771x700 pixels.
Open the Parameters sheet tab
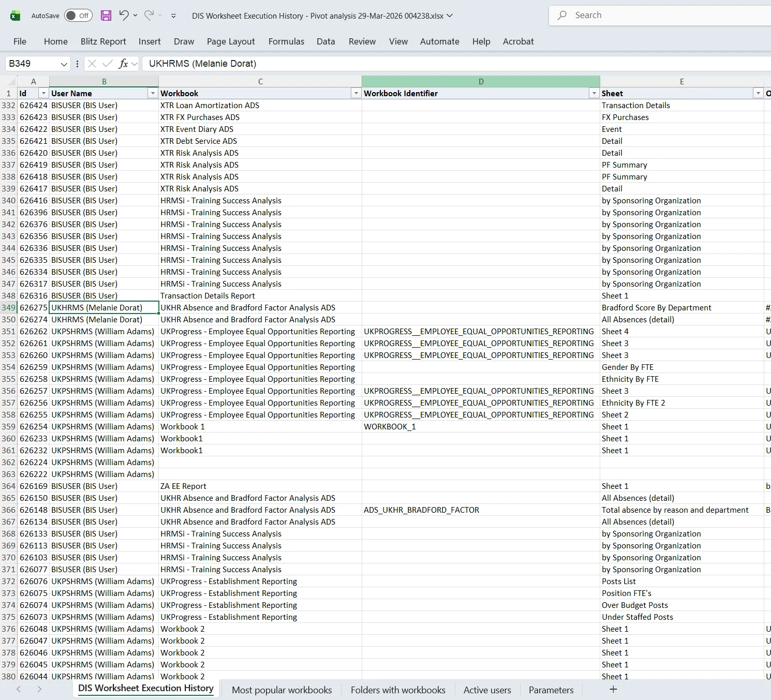pos(551,690)
